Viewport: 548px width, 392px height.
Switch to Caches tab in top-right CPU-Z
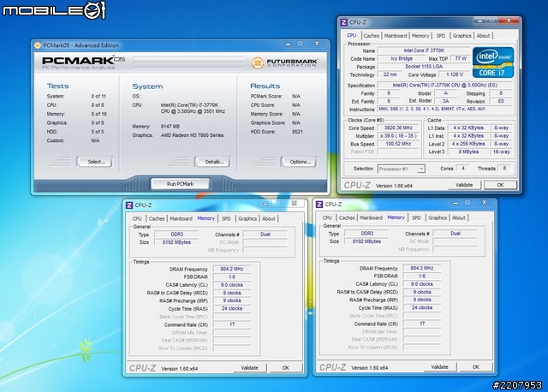[371, 36]
